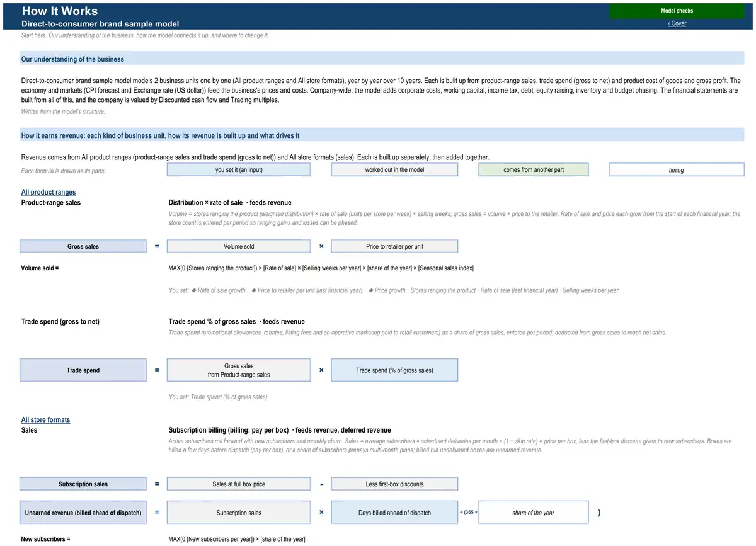Follow the All product ranges link
Screen dimensions: 756x546
49,192
